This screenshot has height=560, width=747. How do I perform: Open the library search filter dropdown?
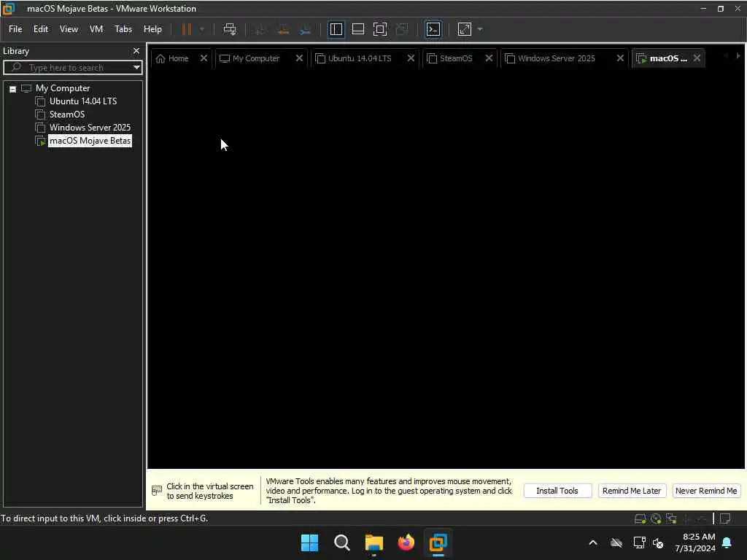pos(136,67)
